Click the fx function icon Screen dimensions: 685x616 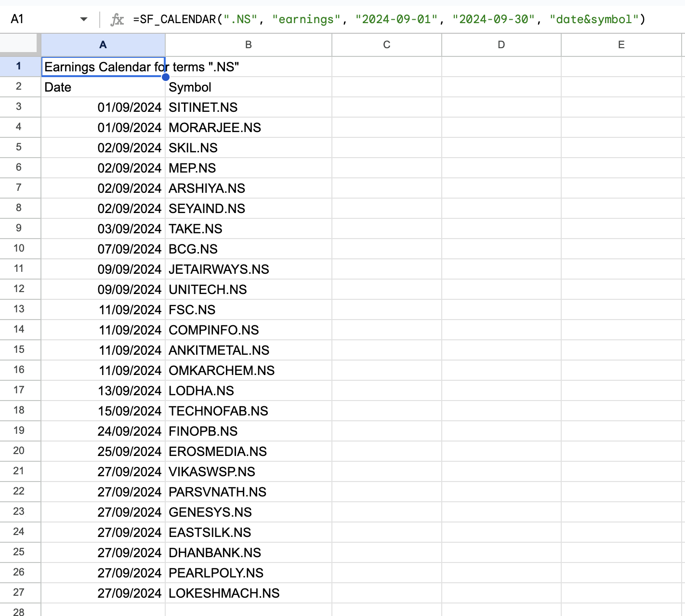tap(117, 19)
